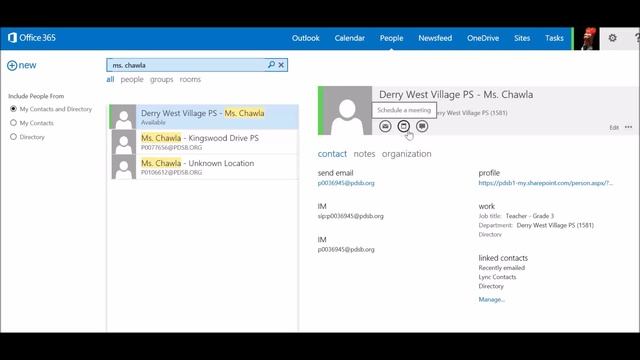640x360 pixels.
Task: Select the rooms search filter
Action: (190, 79)
